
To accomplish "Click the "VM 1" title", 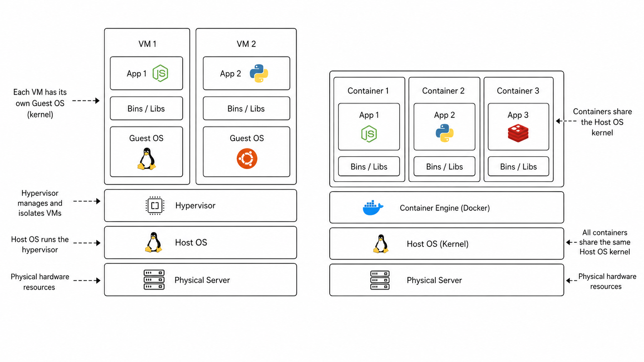I will click(x=148, y=44).
